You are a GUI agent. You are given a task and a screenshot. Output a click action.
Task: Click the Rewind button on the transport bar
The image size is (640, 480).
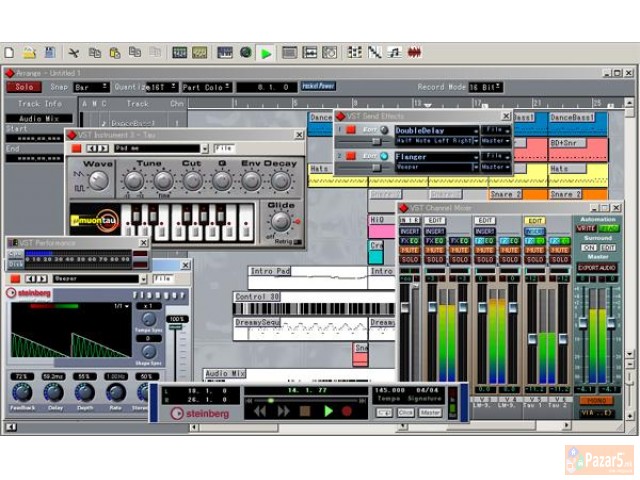(260, 411)
